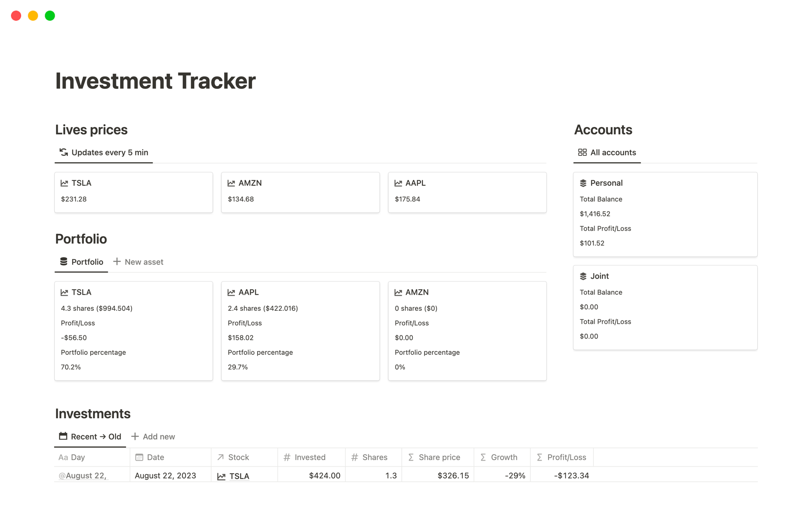Click the database icon next to Portfolio view
Screen dimensions: 812x508
coord(63,262)
